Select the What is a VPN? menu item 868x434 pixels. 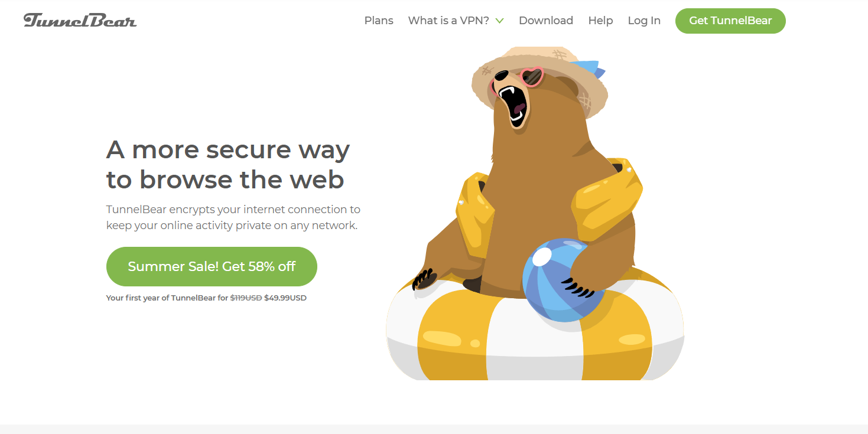[448, 21]
